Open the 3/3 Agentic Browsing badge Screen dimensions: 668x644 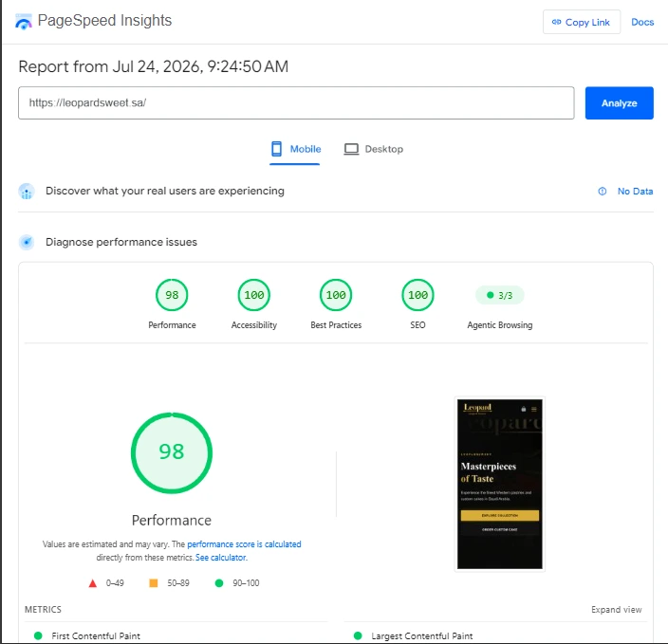point(500,295)
